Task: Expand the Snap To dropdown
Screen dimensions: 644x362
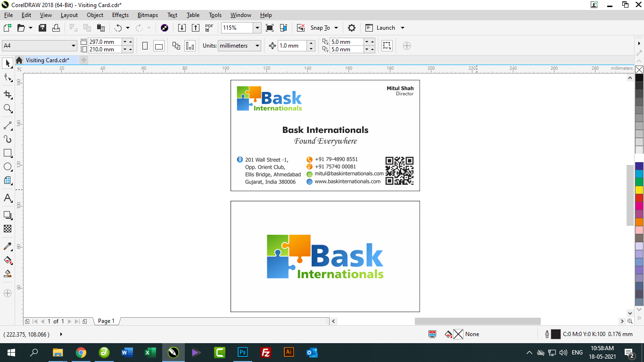Action: click(336, 28)
